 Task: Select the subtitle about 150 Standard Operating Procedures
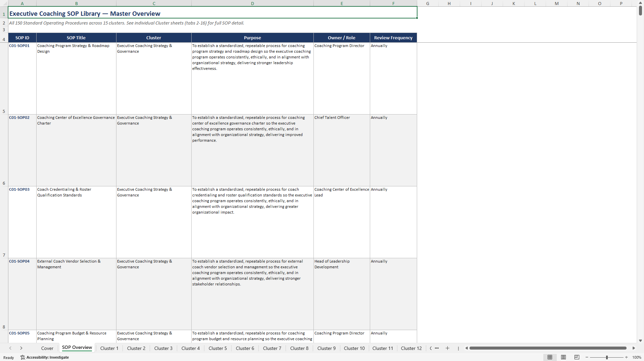coord(127,23)
